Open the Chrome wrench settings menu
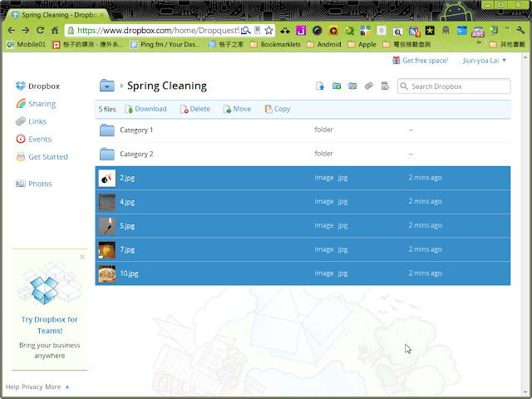The width and height of the screenshot is (532, 399). click(x=520, y=31)
